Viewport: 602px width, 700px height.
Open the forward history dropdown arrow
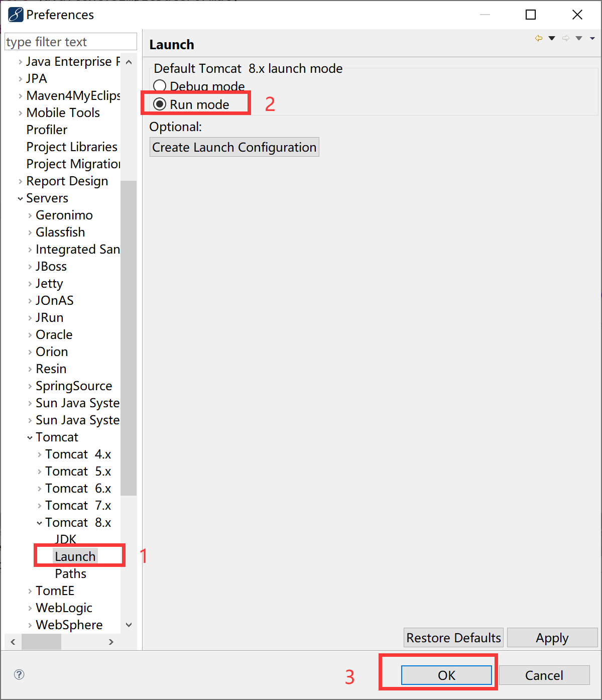click(x=579, y=38)
